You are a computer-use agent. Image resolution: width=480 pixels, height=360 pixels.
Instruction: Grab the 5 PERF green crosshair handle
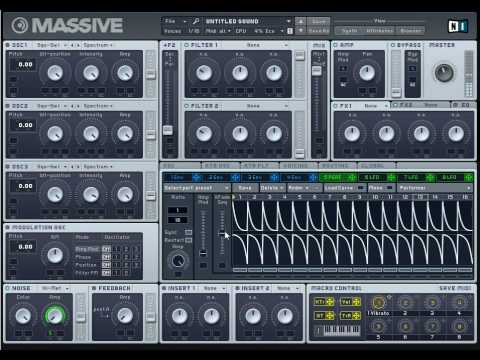352,177
